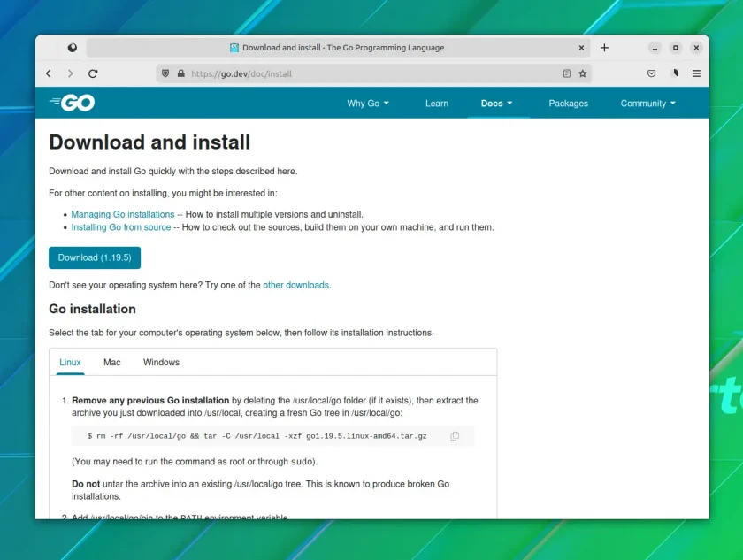Close the Download and install tab

click(x=581, y=48)
